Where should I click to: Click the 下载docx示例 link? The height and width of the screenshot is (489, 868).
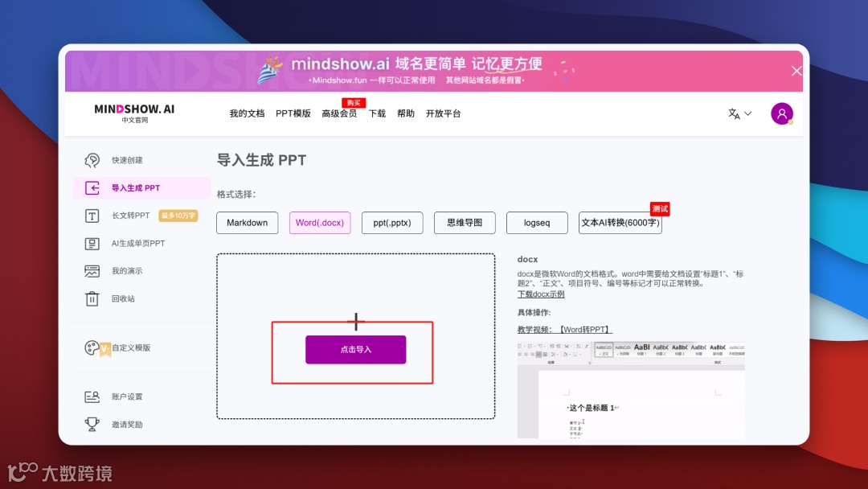pyautogui.click(x=541, y=294)
